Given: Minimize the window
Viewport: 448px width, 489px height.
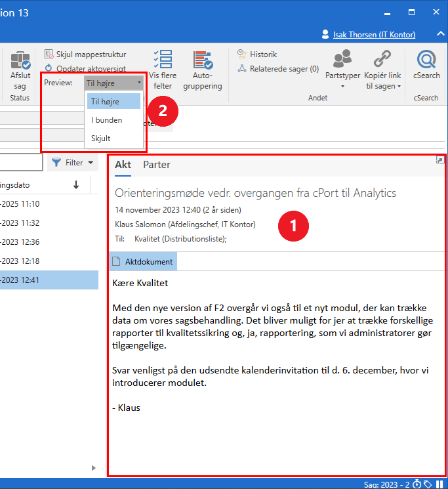Looking at the screenshot, I should [x=387, y=14].
